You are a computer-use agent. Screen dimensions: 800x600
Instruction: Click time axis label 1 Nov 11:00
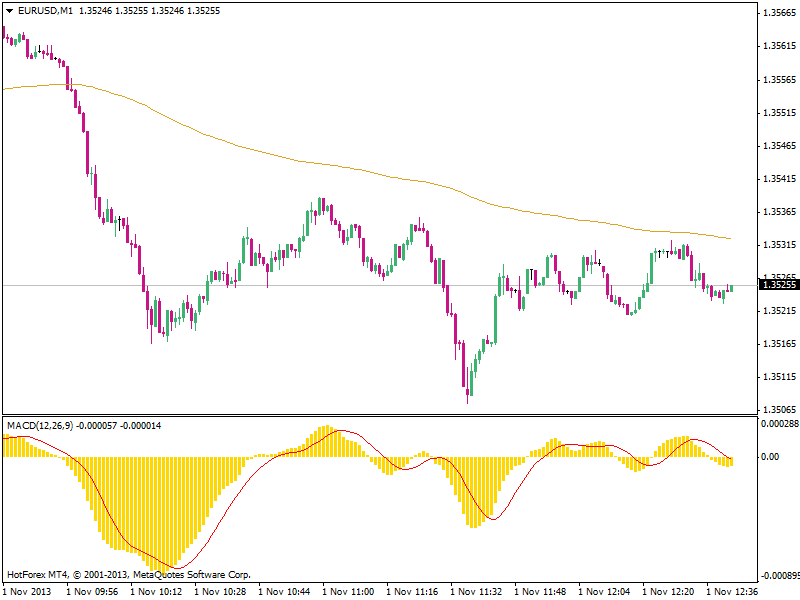[348, 592]
